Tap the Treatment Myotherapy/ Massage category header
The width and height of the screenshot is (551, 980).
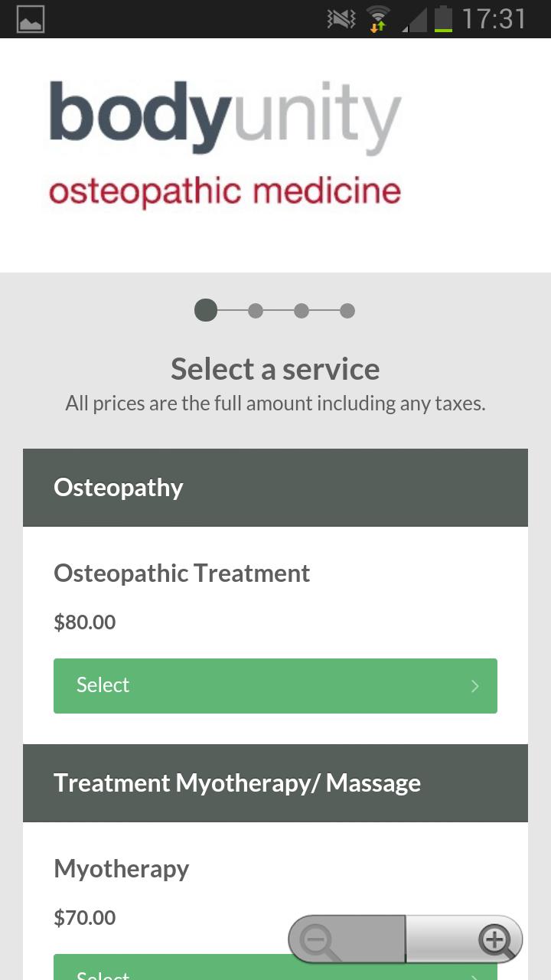tap(275, 783)
